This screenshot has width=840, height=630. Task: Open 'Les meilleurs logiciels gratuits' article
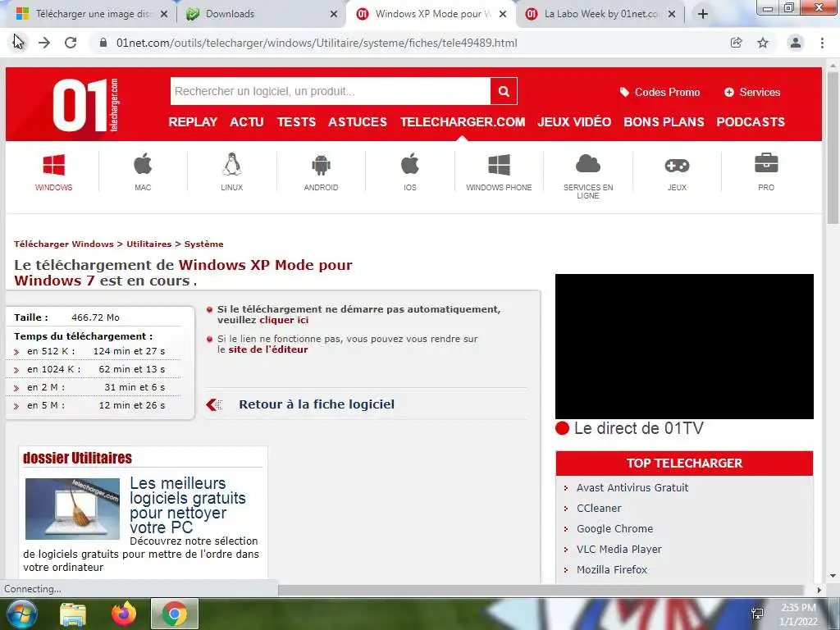(x=188, y=505)
